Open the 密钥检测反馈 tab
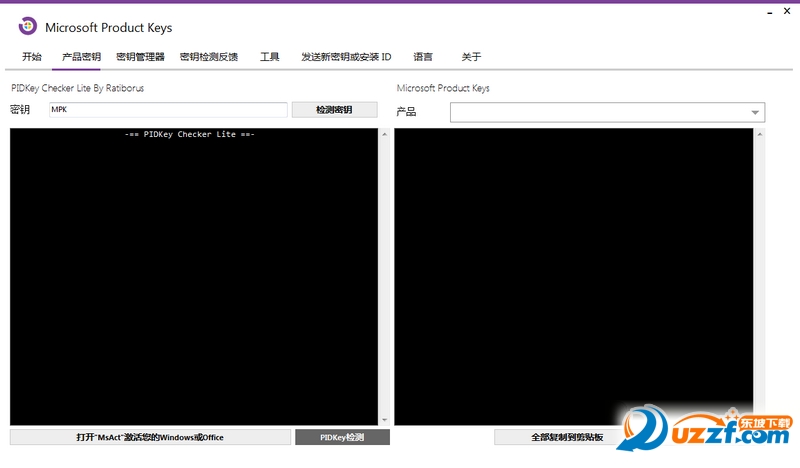Image resolution: width=800 pixels, height=468 pixels. pos(209,57)
